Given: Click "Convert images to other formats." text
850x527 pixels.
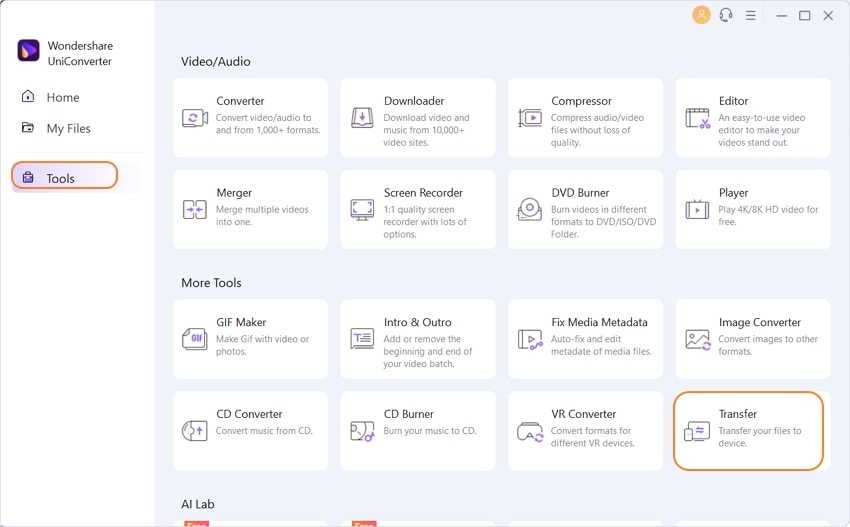Looking at the screenshot, I should click(768, 345).
